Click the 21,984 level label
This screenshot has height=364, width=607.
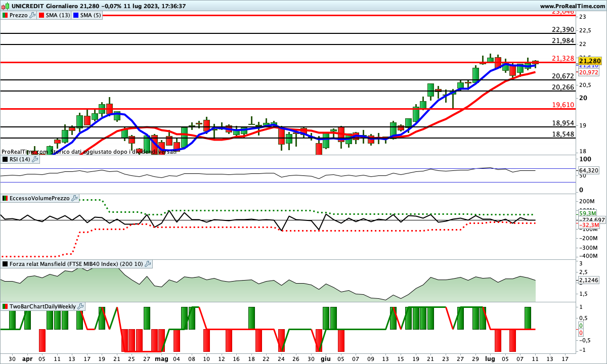tap(563, 40)
